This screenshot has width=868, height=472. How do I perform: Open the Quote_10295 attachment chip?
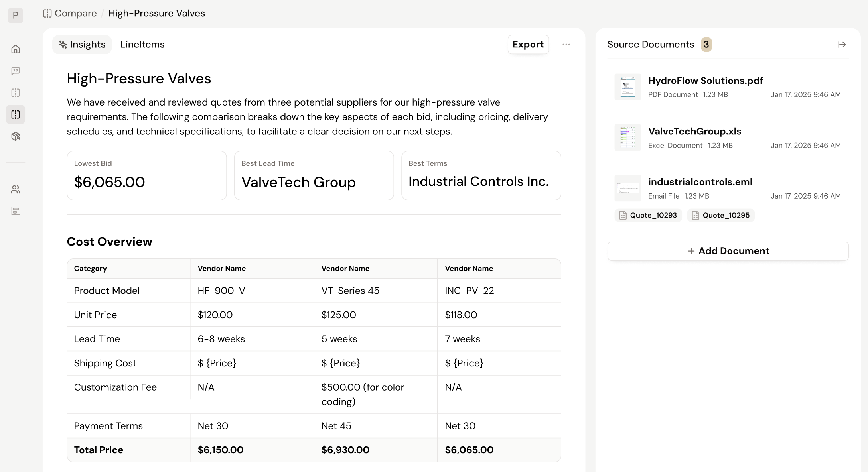[721, 215]
